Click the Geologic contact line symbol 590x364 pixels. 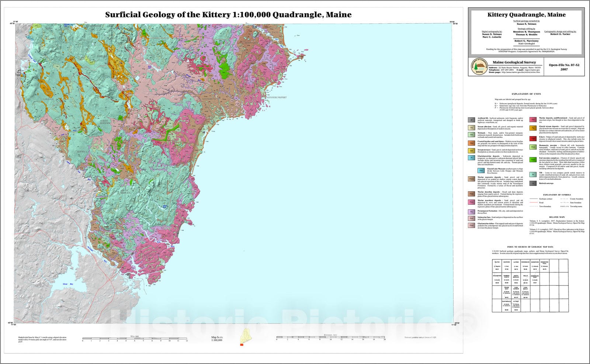click(534, 198)
